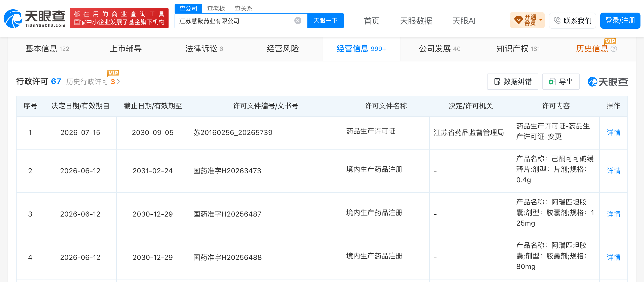Click the 决定/许可机关 column header
Screen dimensions: 644x282
[x=471, y=106]
